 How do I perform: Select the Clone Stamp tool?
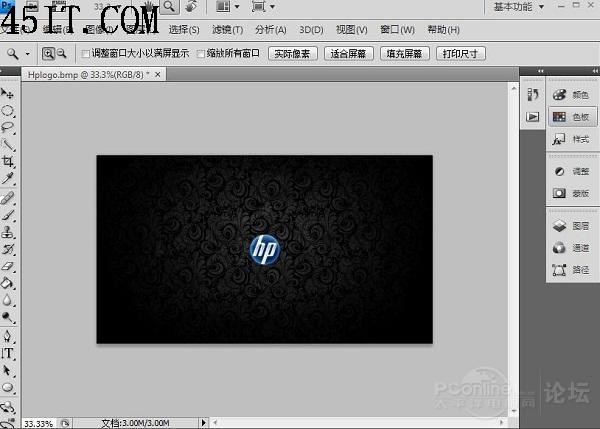[7, 232]
